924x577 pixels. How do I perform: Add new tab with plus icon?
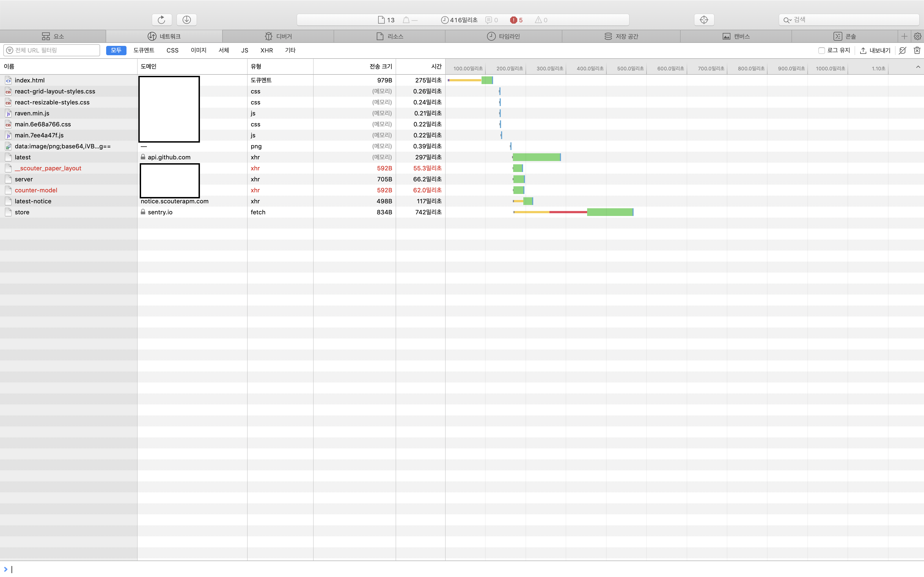904,36
